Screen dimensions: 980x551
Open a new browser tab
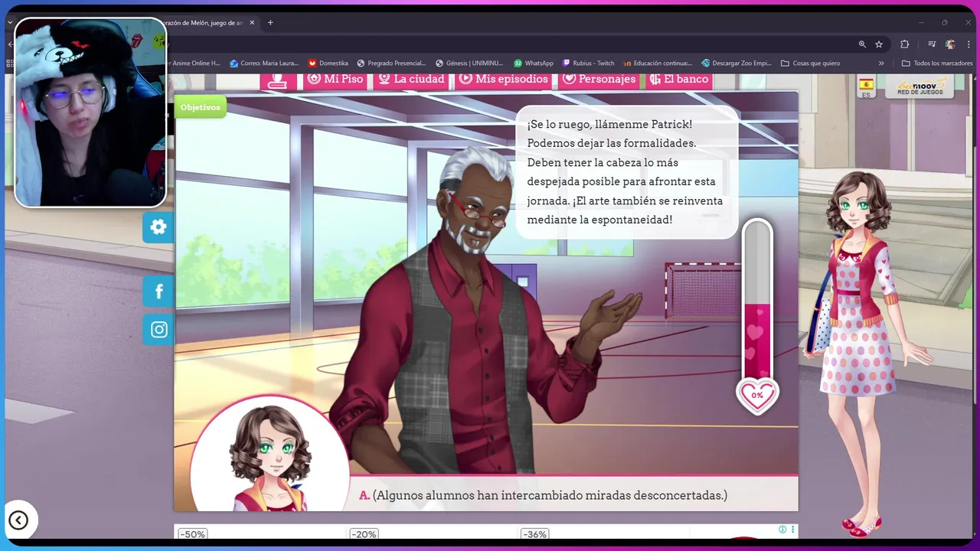tap(270, 23)
